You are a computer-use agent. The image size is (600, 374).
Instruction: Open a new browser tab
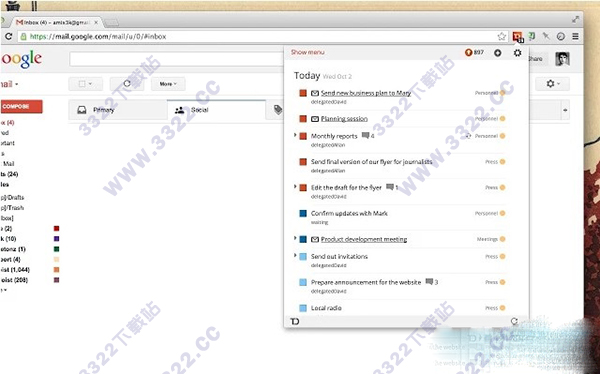click(111, 23)
